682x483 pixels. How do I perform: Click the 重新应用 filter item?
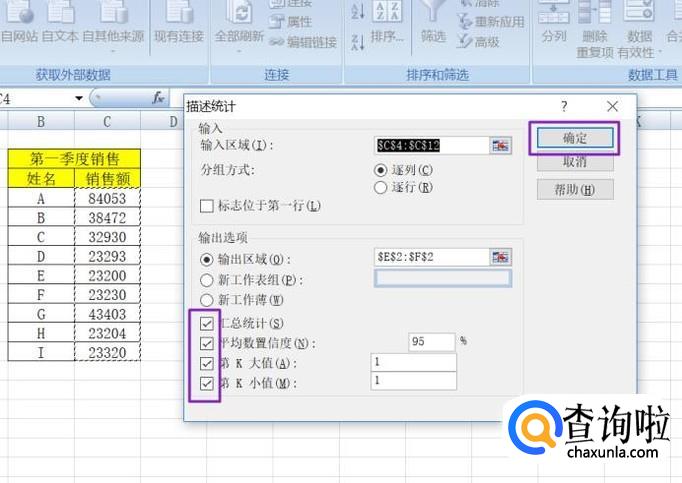[491, 21]
